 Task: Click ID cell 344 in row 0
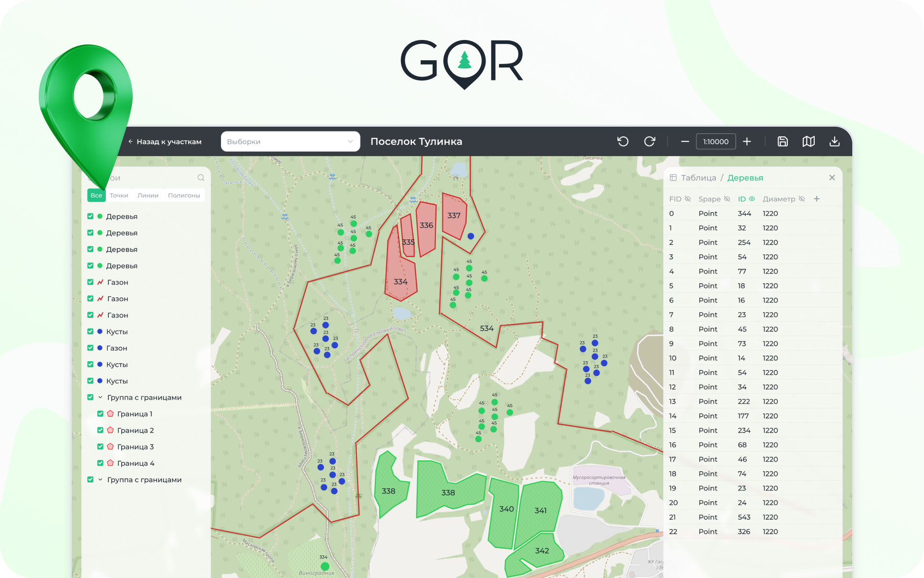pyautogui.click(x=744, y=213)
